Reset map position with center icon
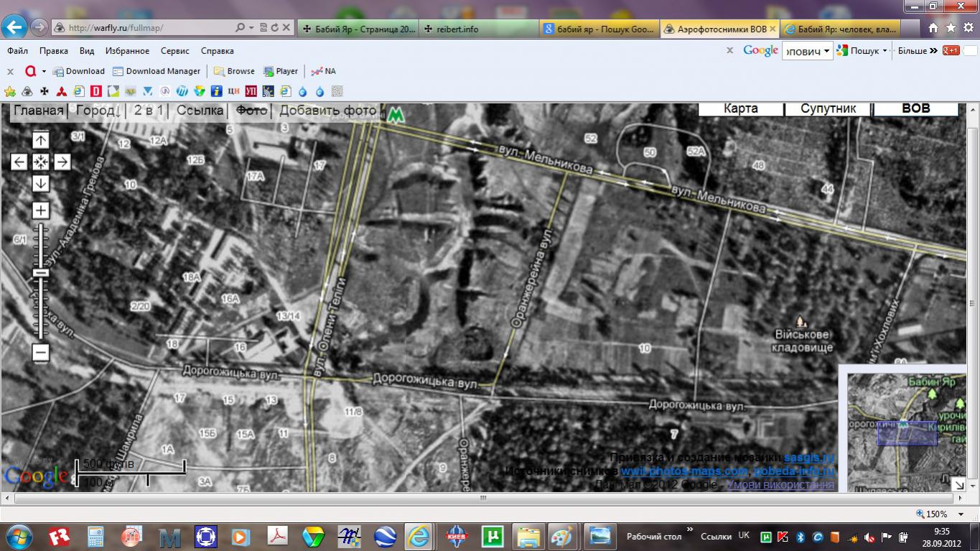 pos(40,162)
